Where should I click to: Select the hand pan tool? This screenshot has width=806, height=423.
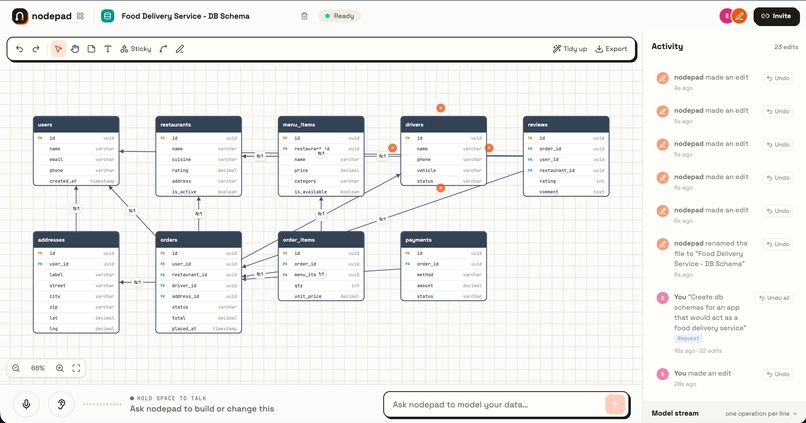[75, 49]
